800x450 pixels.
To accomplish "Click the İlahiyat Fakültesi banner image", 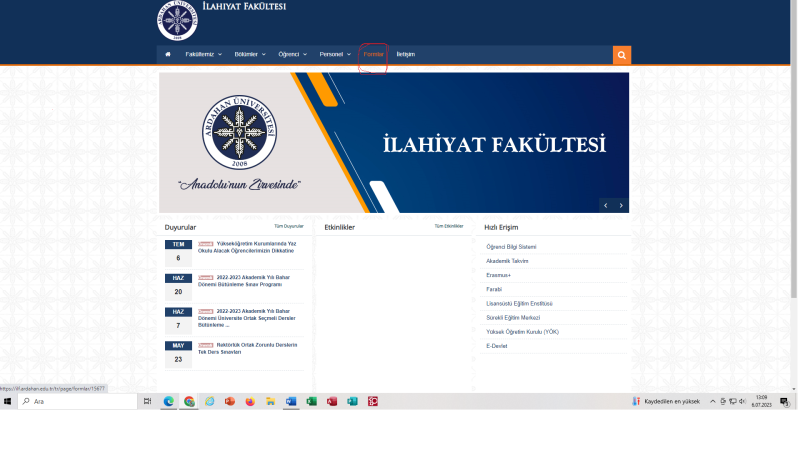I will pyautogui.click(x=394, y=143).
